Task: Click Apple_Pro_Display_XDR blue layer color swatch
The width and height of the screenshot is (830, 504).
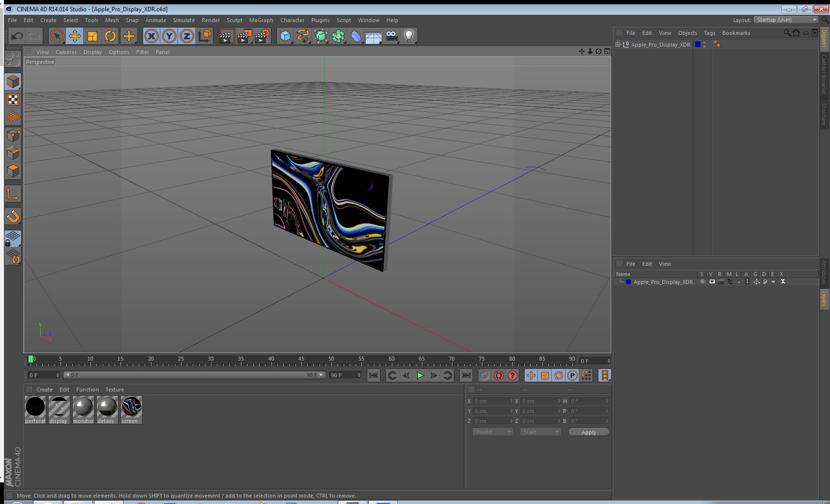Action: (x=628, y=282)
